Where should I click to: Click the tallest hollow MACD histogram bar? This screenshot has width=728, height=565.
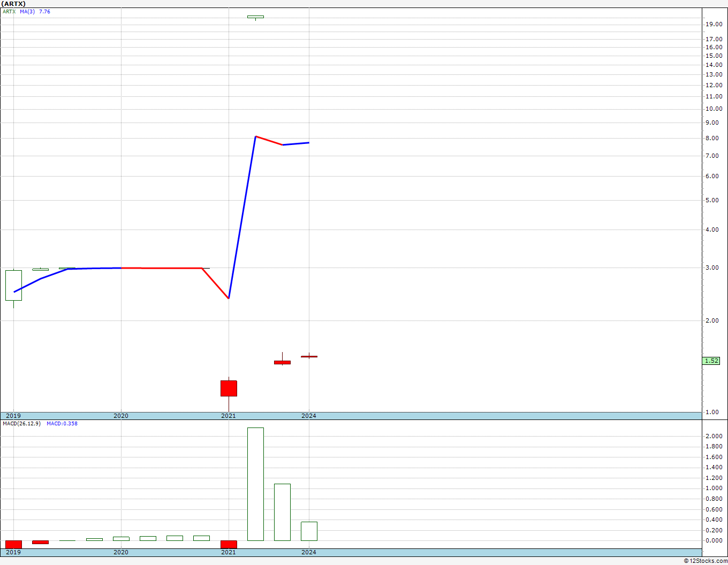pyautogui.click(x=255, y=484)
